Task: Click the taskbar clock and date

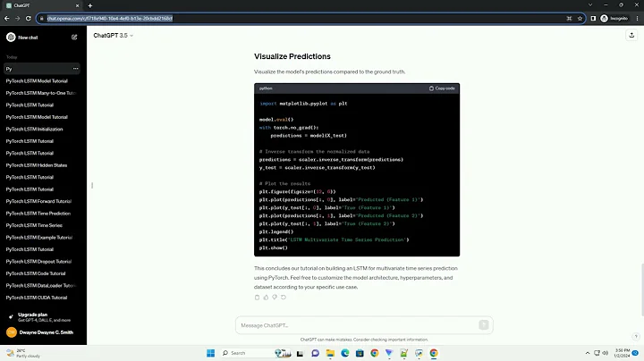Action: click(x=622, y=353)
